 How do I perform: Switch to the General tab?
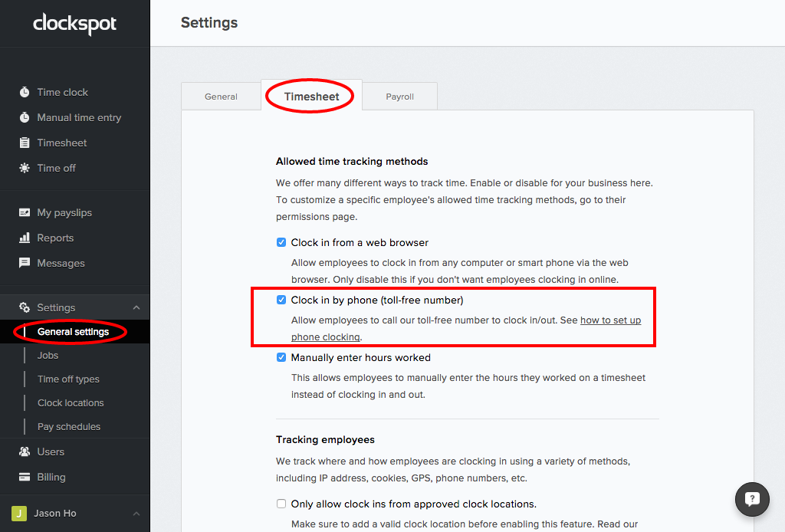221,97
